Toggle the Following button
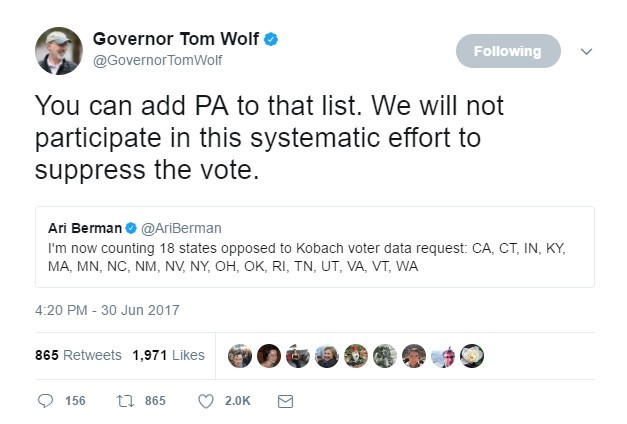This screenshot has width=627, height=424. pos(508,51)
